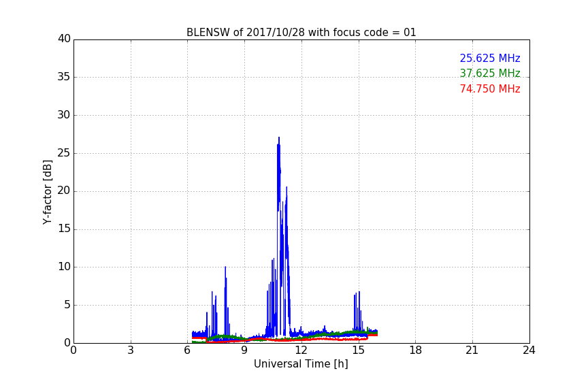Select the blue '25.625 MHz' legend label

click(x=490, y=58)
